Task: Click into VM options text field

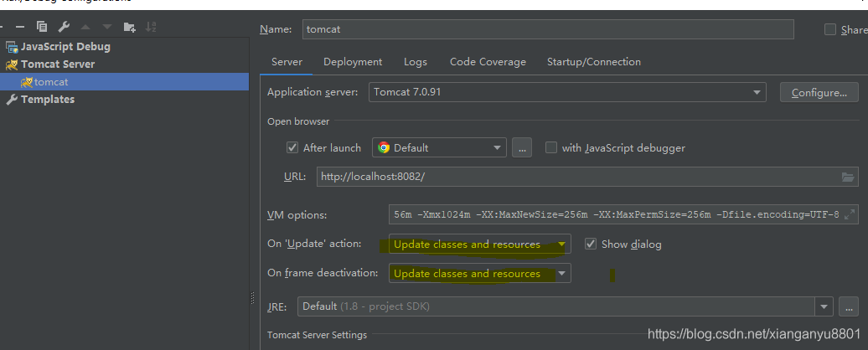Action: (623, 214)
